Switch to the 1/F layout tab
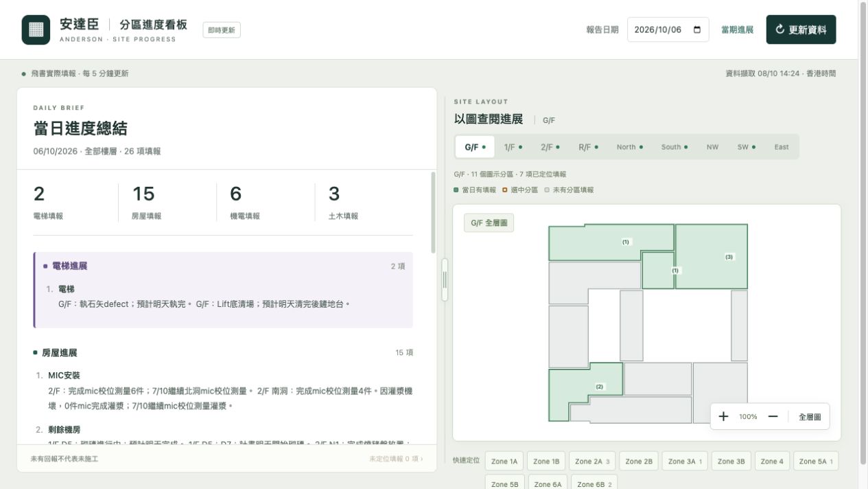Image resolution: width=868 pixels, height=489 pixels. pyautogui.click(x=513, y=147)
